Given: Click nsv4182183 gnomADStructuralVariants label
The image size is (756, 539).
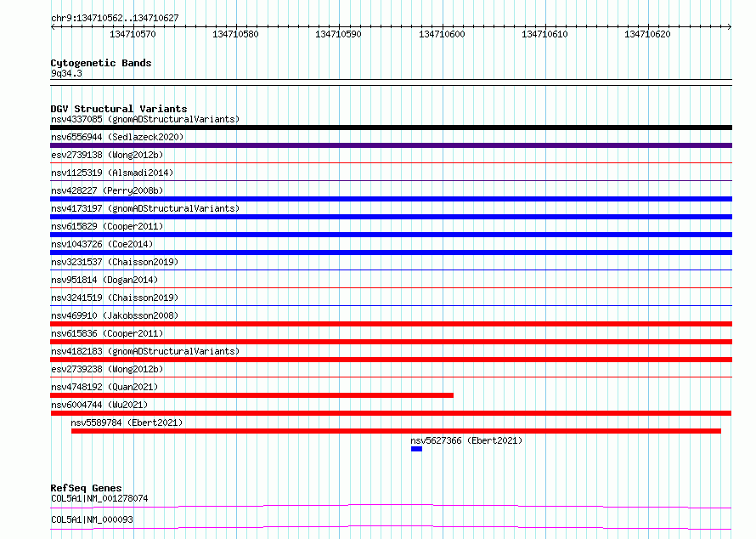Looking at the screenshot, I should click(x=145, y=351).
